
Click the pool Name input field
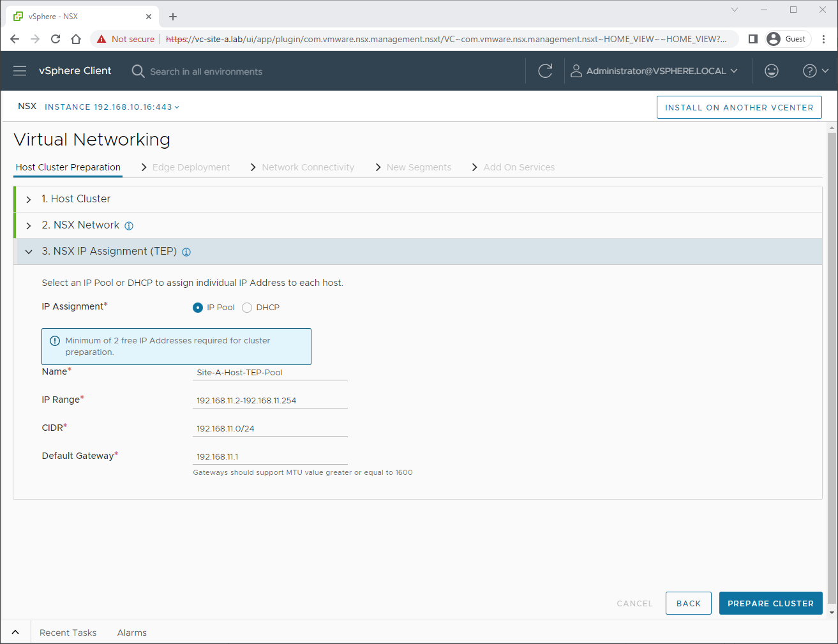(270, 373)
